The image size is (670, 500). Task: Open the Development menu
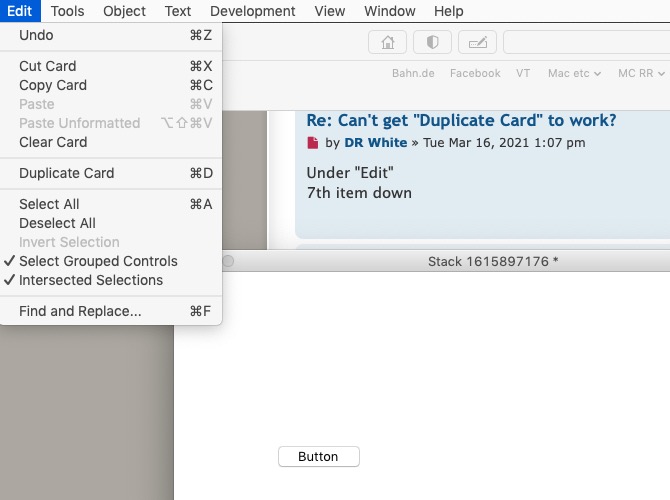253,11
